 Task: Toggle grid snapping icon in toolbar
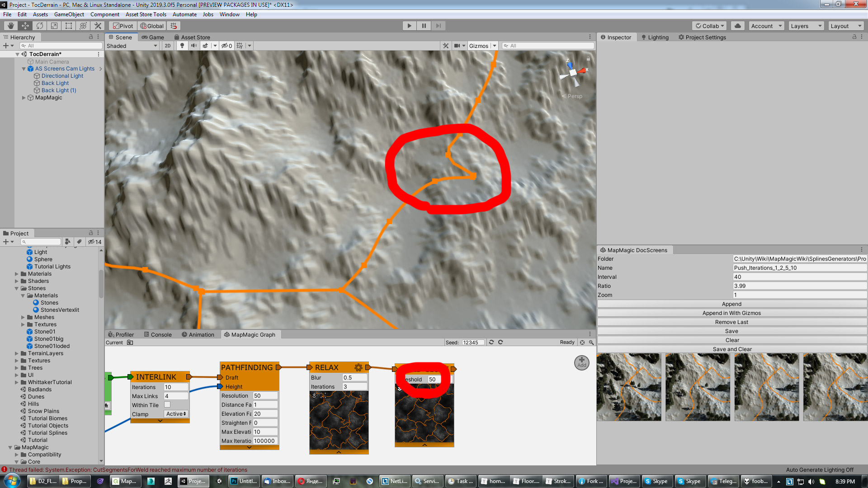[x=174, y=26]
